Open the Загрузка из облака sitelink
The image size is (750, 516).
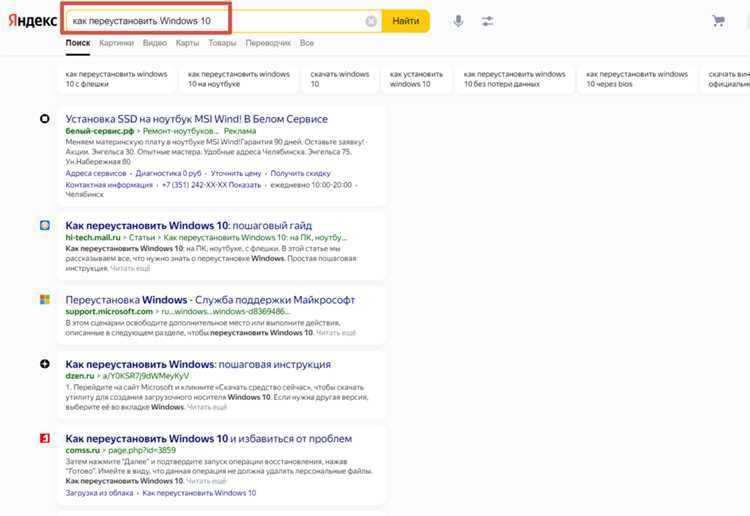(99, 493)
